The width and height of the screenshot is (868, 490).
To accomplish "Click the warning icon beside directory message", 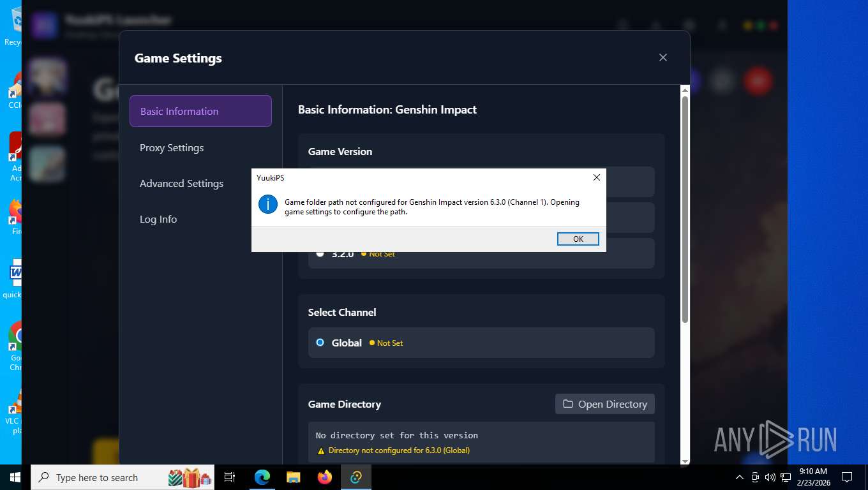I will (x=321, y=450).
